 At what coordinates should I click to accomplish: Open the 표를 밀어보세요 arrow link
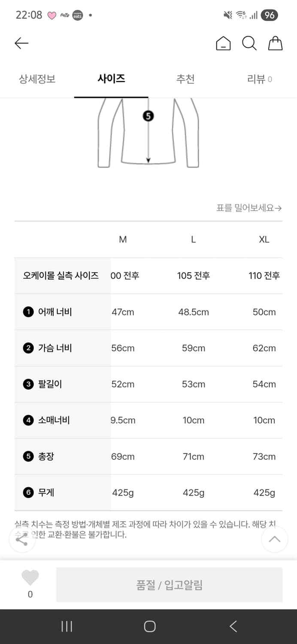249,208
